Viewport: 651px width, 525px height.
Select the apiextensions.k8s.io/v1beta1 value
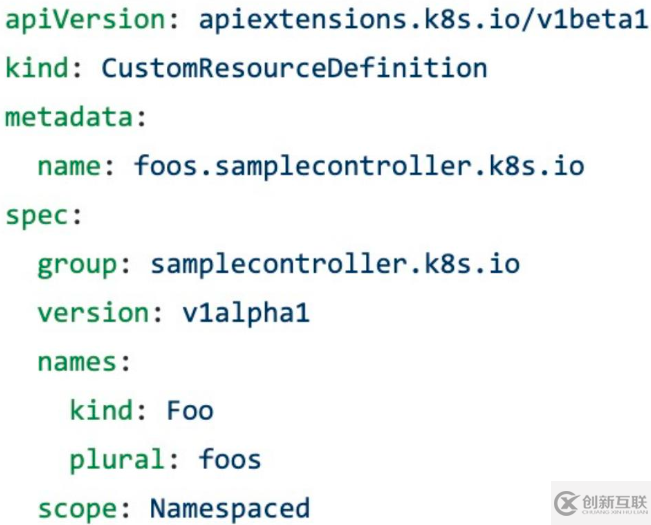point(424,18)
